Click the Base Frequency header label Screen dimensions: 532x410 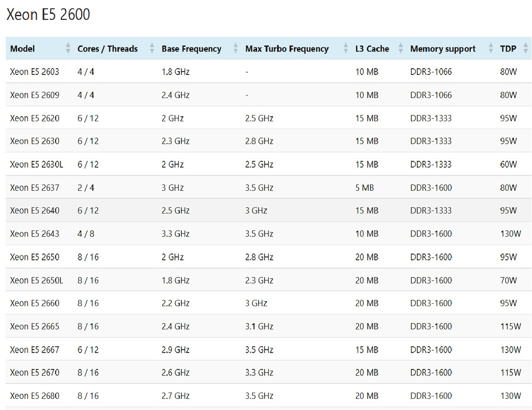pyautogui.click(x=191, y=49)
